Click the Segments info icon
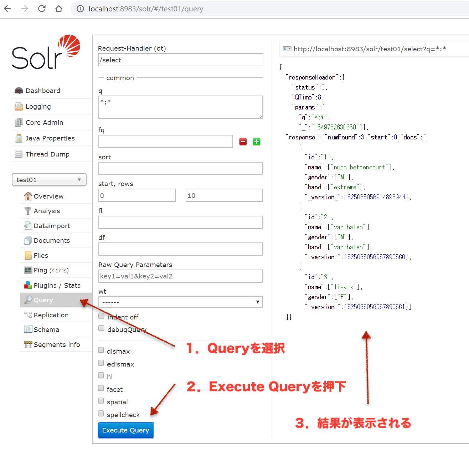The width and height of the screenshot is (469, 476). tap(28, 344)
